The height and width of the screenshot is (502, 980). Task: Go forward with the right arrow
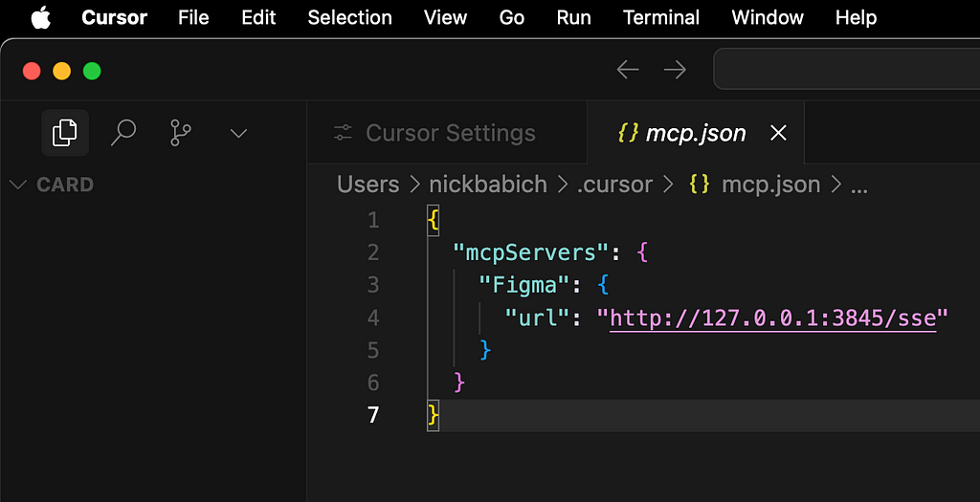click(675, 69)
